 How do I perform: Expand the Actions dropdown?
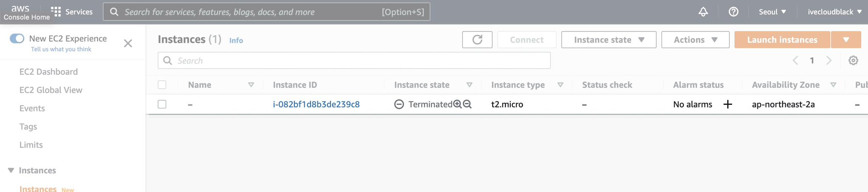[695, 40]
